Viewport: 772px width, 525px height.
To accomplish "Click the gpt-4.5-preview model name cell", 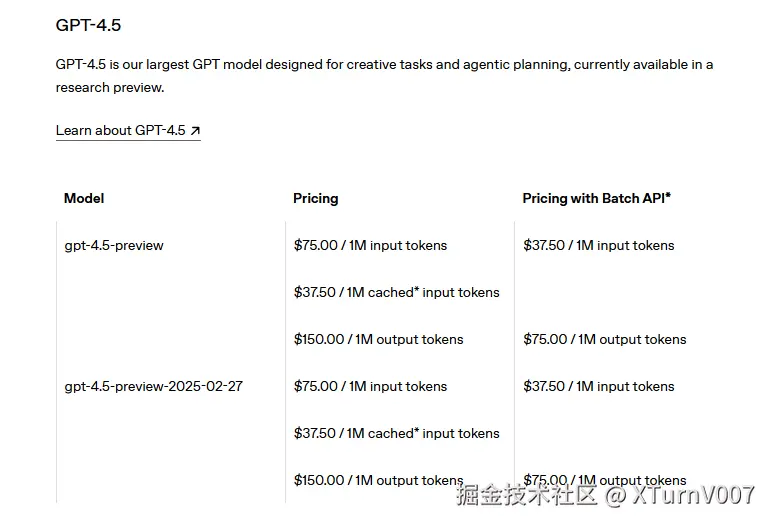I will click(114, 245).
